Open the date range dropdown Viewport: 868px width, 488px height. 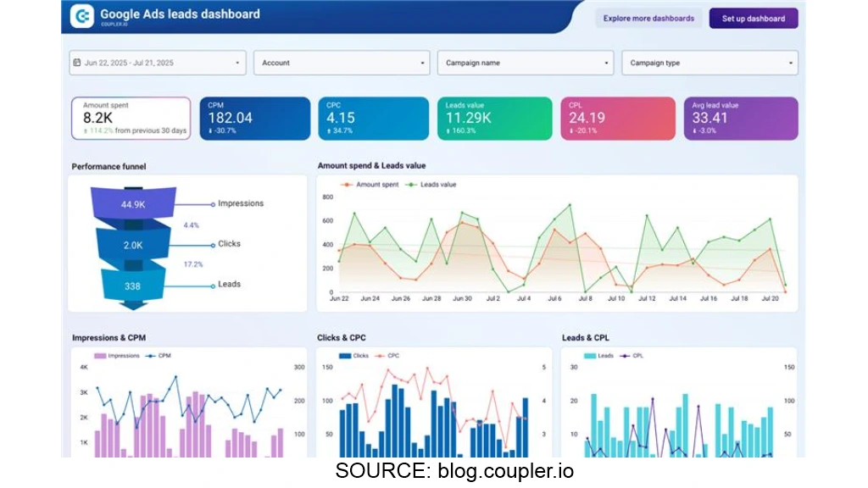pos(158,63)
